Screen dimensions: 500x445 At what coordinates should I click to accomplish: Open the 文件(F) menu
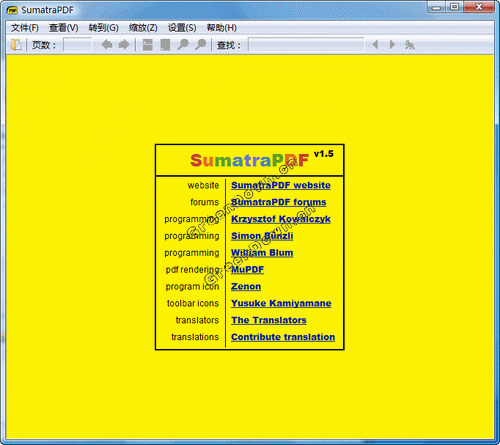point(25,28)
